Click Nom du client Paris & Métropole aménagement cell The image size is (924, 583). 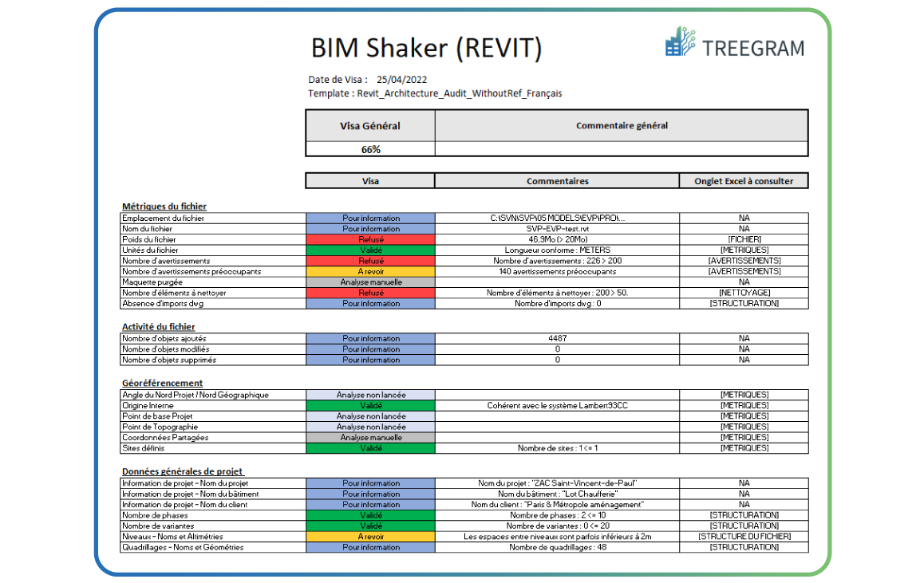tap(558, 505)
